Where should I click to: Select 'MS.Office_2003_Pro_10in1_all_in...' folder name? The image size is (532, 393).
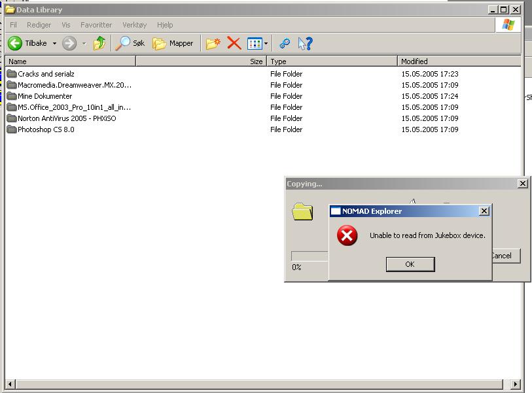tap(75, 107)
